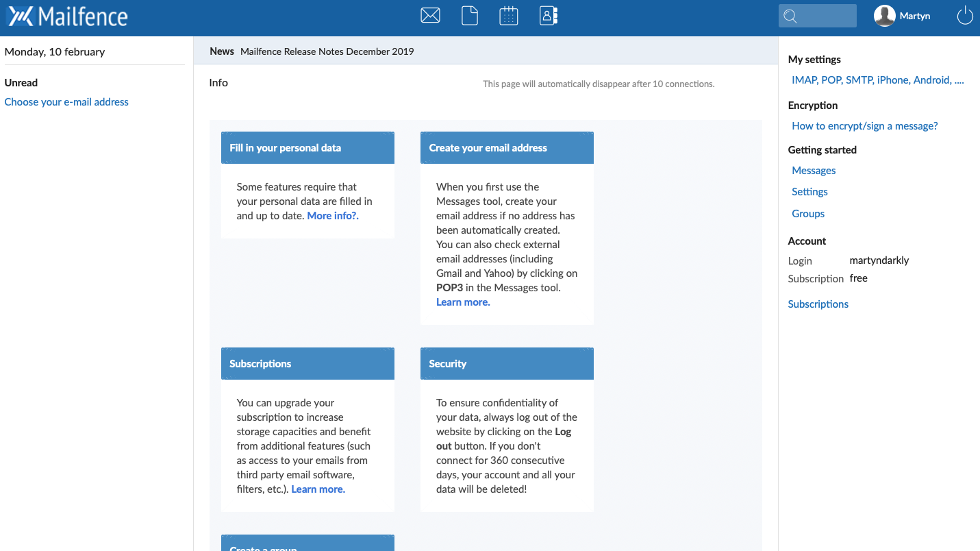The width and height of the screenshot is (980, 551).
Task: Open the Subscriptions account link
Action: coord(818,304)
